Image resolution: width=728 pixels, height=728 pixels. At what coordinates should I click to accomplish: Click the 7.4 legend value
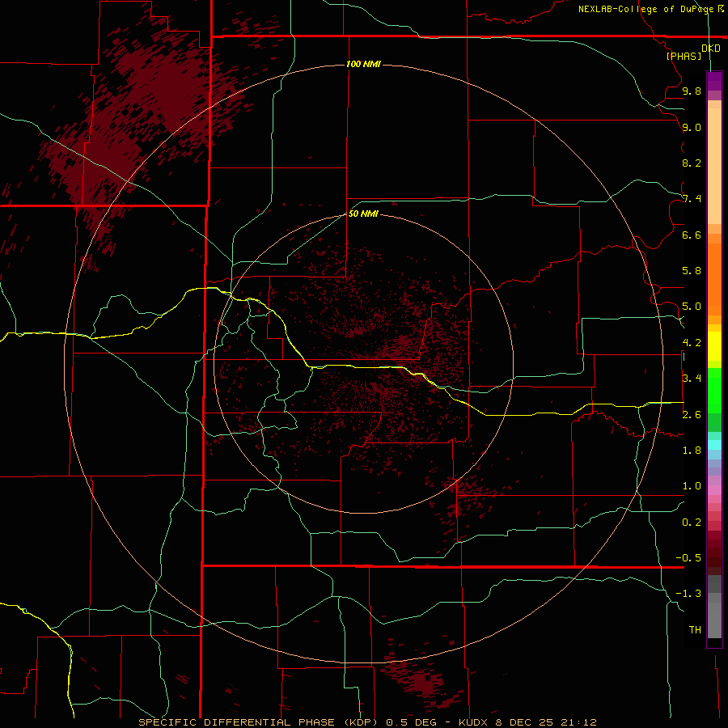pos(692,199)
